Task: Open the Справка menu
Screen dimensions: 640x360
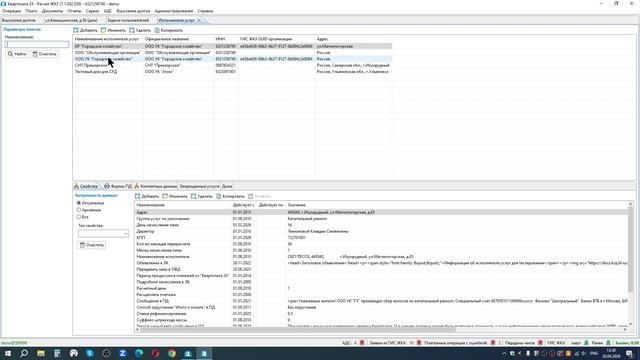Action: (x=205, y=11)
